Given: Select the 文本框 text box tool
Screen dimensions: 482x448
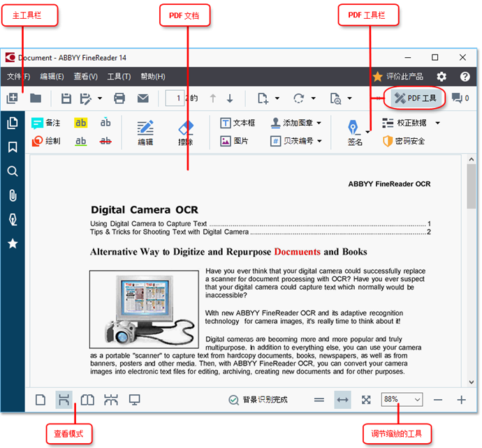Looking at the screenshot, I should click(x=238, y=123).
